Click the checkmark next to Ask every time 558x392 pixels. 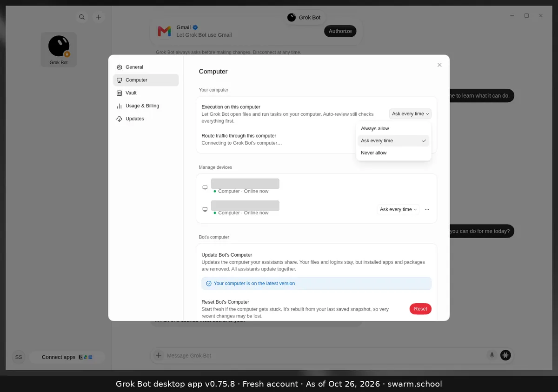click(424, 141)
